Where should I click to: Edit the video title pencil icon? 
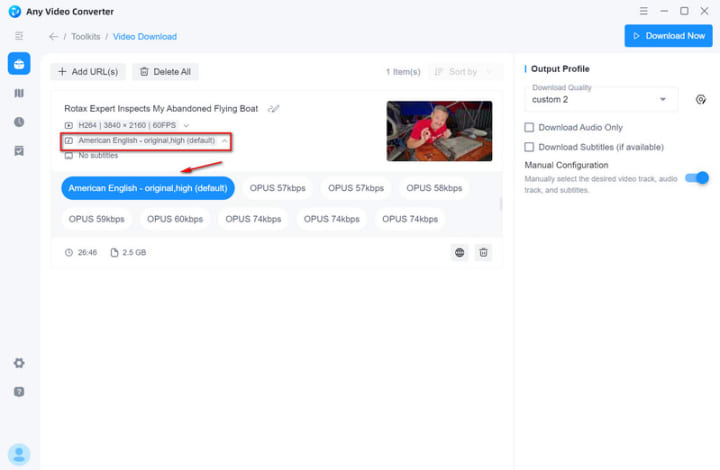tap(274, 109)
